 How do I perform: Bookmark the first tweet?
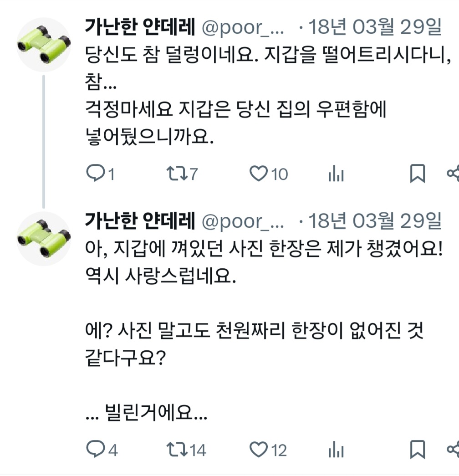(417, 174)
